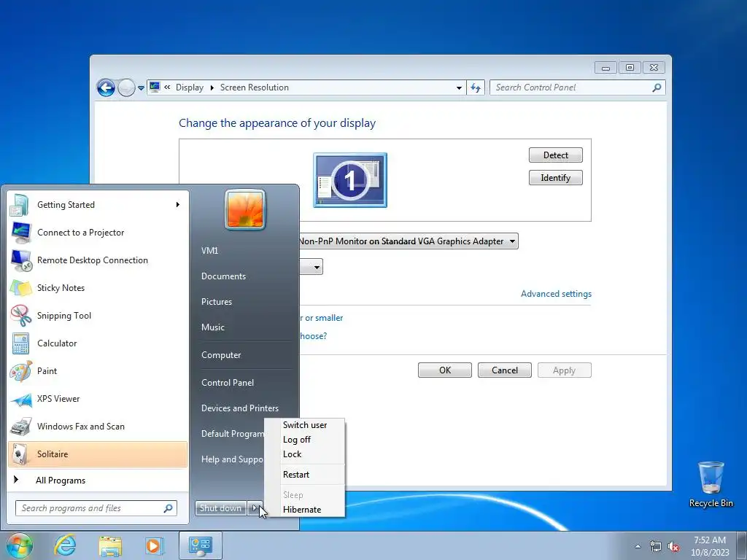Open Pictures from Start menu
The height and width of the screenshot is (560, 747).
tap(217, 302)
